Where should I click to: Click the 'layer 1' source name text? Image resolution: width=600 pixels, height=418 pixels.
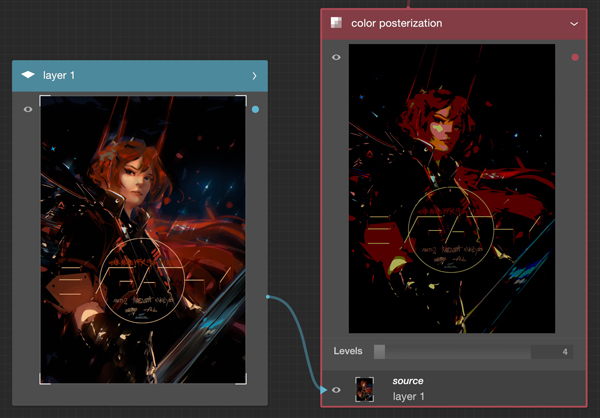point(408,397)
